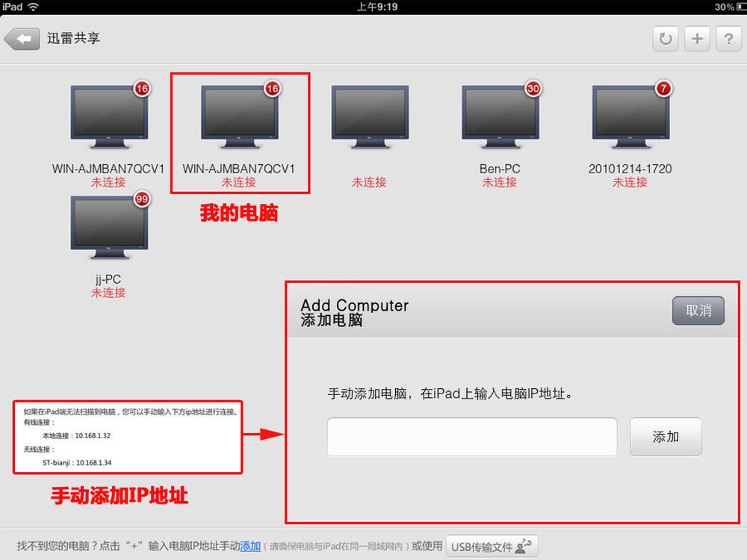Tap the back arrow button
747x560 pixels.
pyautogui.click(x=22, y=39)
